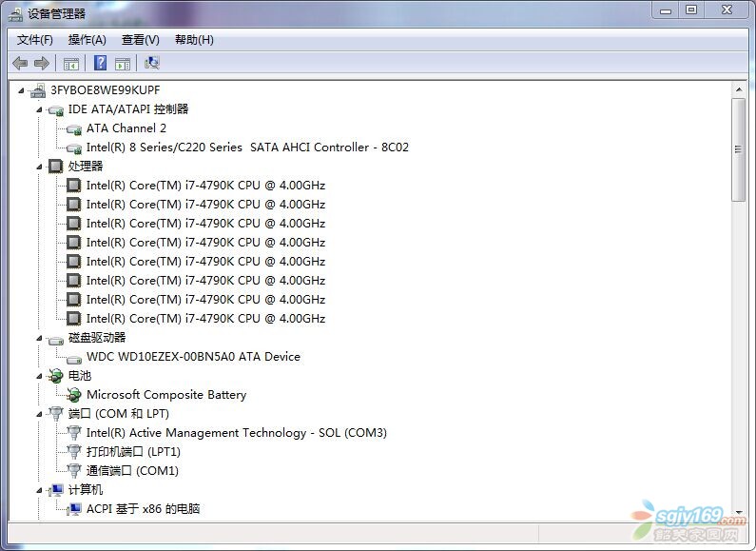This screenshot has width=756, height=551.
Task: Select Intel 8 Series/C220 SATA AHCI Controller text
Action: (247, 148)
